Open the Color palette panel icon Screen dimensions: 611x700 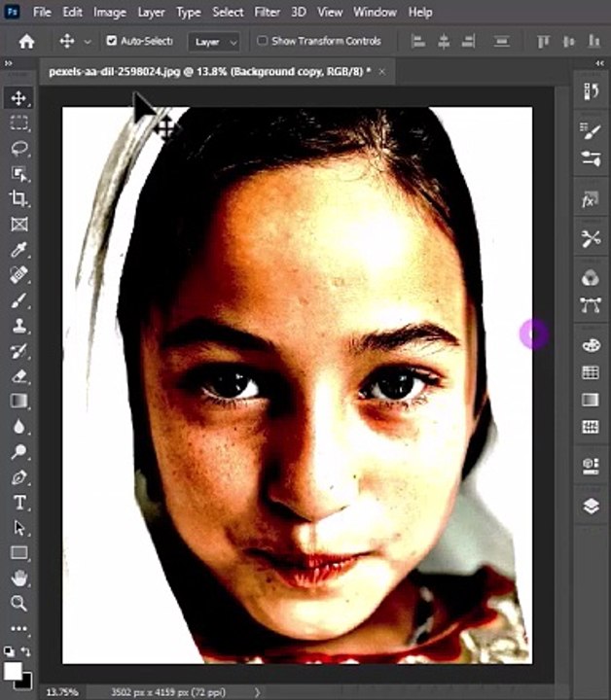pos(591,345)
